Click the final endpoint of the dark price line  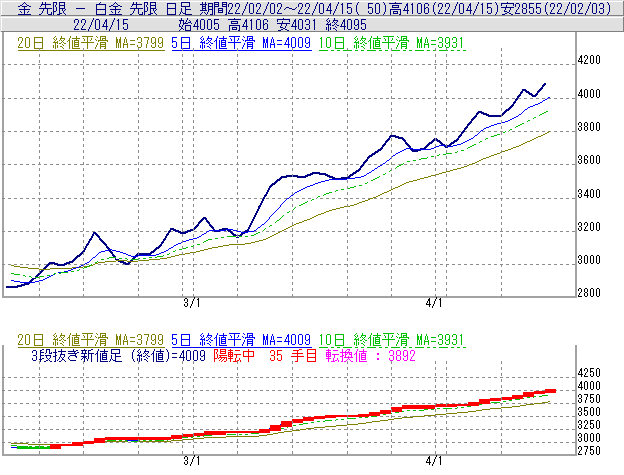545,84
